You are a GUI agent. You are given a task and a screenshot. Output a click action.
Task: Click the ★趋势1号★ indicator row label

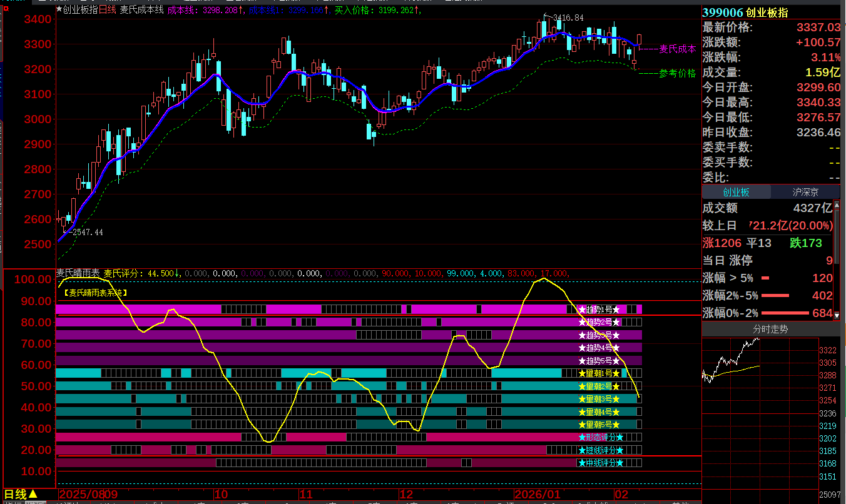pos(599,310)
